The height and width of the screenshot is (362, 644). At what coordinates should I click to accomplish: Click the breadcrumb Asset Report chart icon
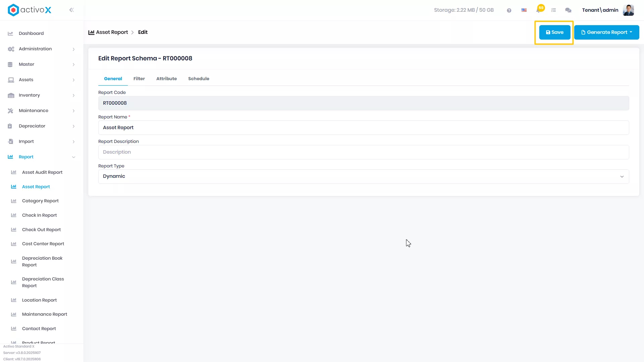[91, 33]
